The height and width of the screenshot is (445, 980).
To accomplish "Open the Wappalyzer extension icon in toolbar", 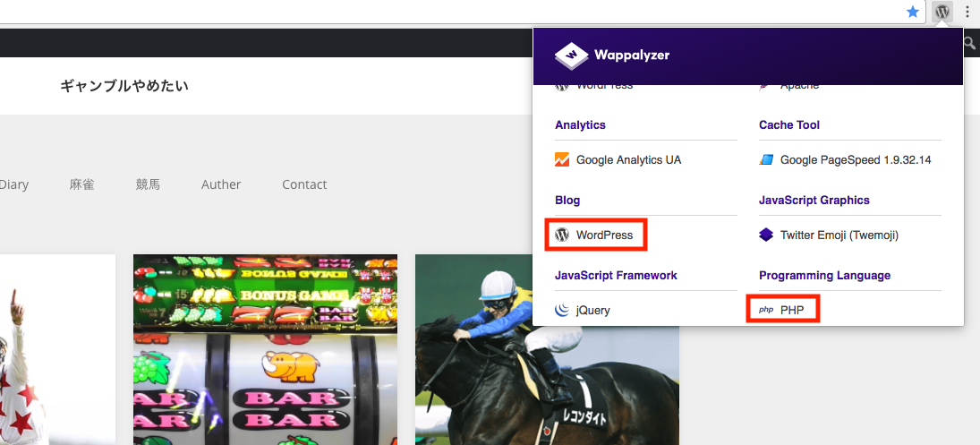I will click(942, 12).
